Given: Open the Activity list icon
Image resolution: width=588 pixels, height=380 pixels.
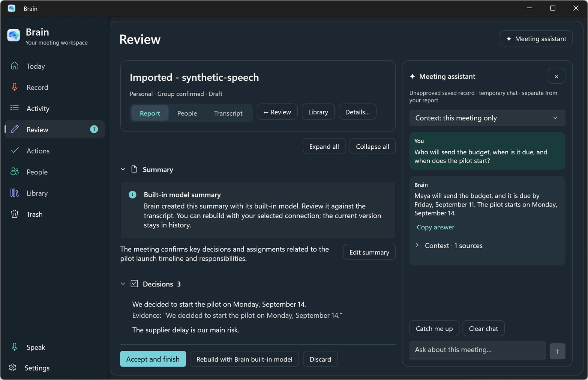Looking at the screenshot, I should pyautogui.click(x=15, y=108).
